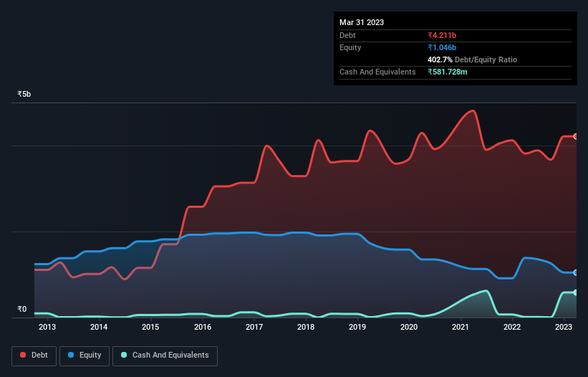Click the ₹1.046b equity value in tooltip

[x=442, y=47]
